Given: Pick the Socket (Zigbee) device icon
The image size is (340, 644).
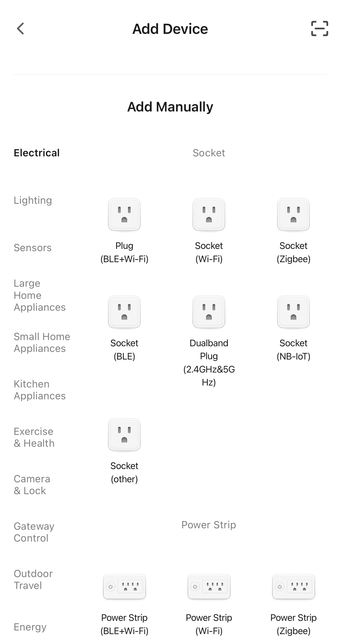Looking at the screenshot, I should [x=293, y=214].
